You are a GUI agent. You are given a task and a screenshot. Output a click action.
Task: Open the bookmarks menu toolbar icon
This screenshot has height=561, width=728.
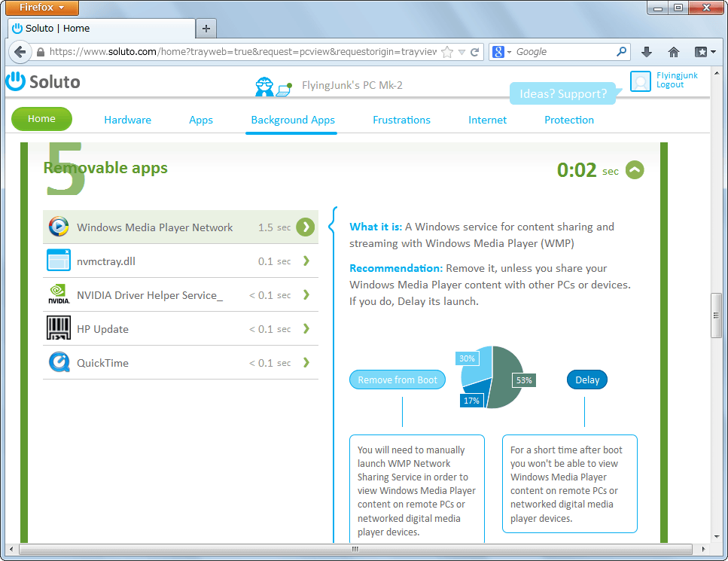coord(705,52)
